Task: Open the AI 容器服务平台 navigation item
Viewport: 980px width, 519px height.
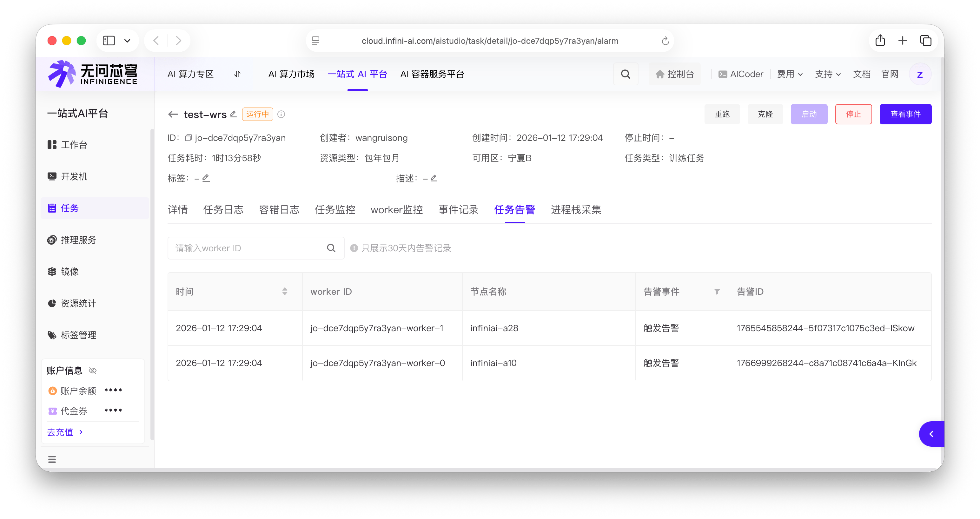Action: [432, 74]
